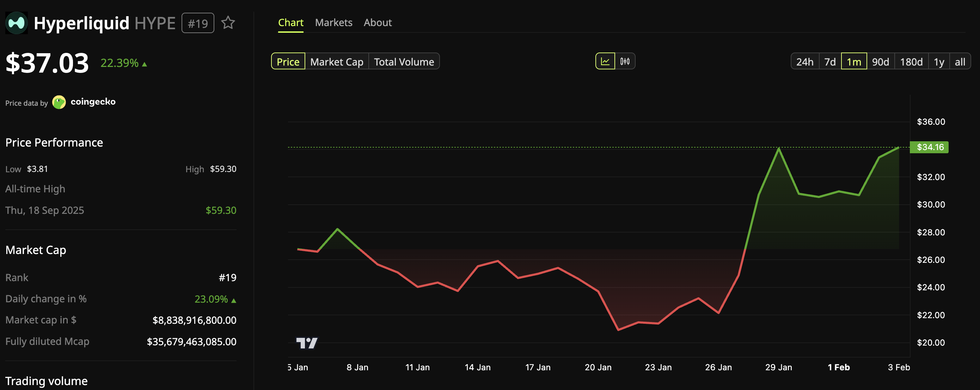Open the Chart tab
This screenshot has height=390, width=980.
point(291,23)
